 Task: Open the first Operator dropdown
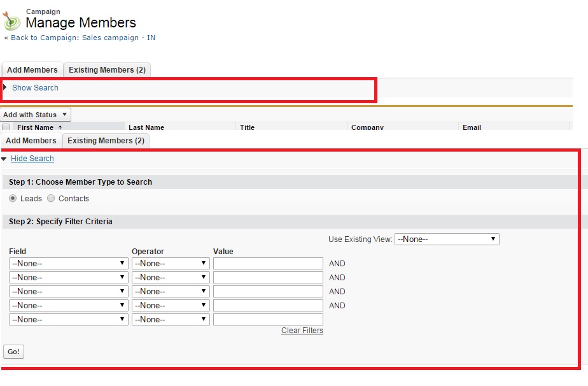click(x=170, y=263)
